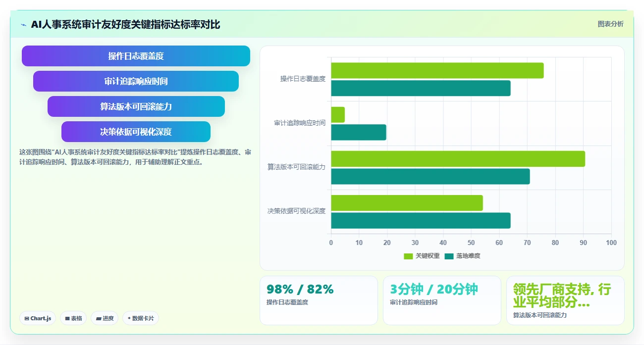
Task: Click the Chart.js tag chip
Action: (38, 318)
